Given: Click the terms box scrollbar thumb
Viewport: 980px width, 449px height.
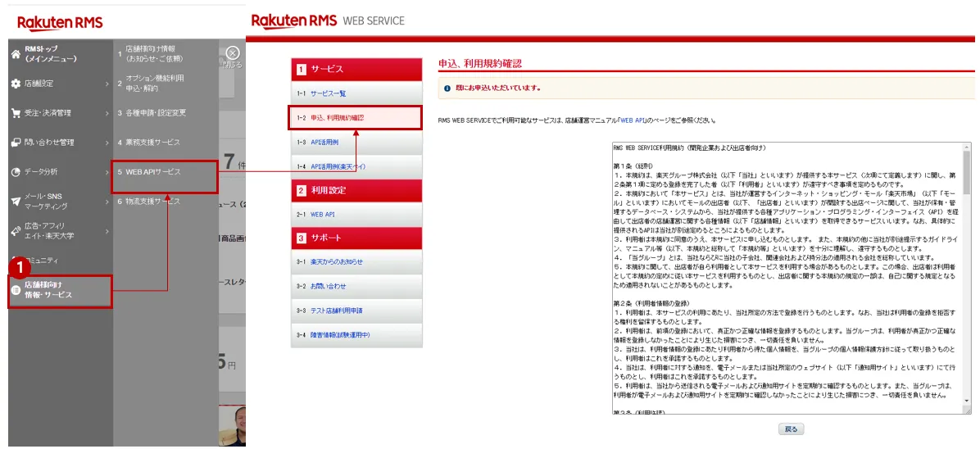Looking at the screenshot, I should coord(969,173).
